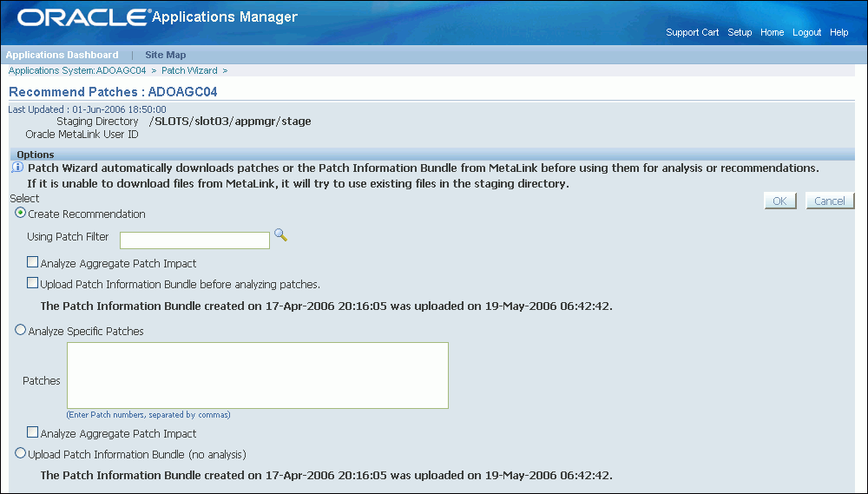Follow the Patch Wizard breadcrumb link
The height and width of the screenshot is (494, 868).
click(x=189, y=71)
